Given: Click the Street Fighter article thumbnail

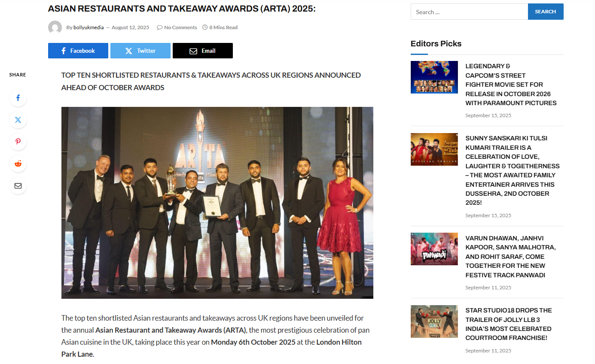Looking at the screenshot, I should [434, 77].
